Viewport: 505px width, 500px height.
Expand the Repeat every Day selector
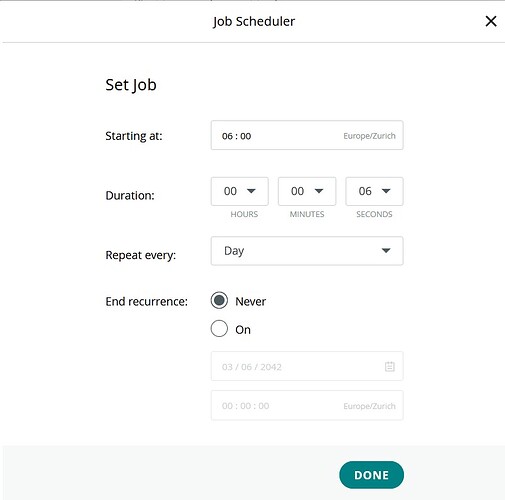click(307, 251)
